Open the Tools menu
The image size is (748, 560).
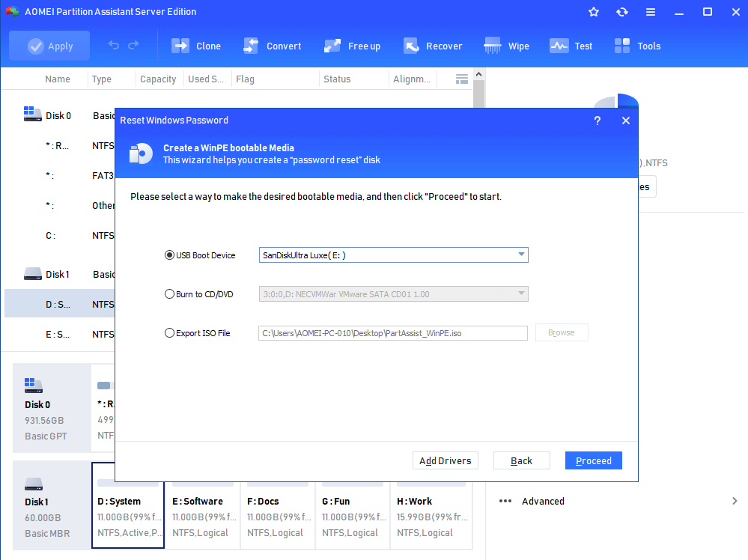click(637, 46)
